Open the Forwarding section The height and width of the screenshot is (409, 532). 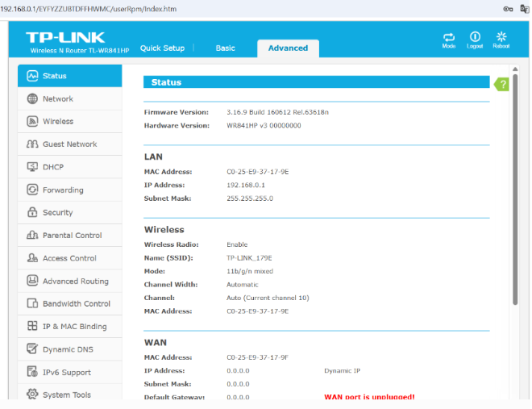coord(63,190)
